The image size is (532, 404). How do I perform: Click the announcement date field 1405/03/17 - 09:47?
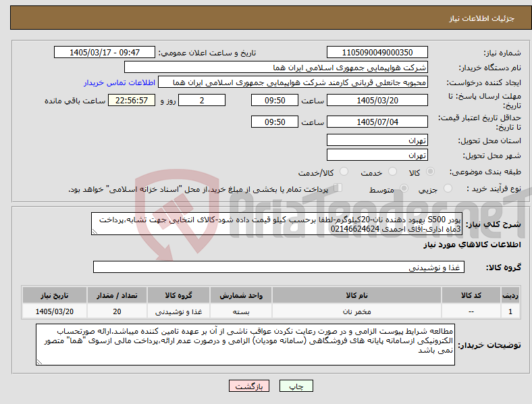coord(105,52)
